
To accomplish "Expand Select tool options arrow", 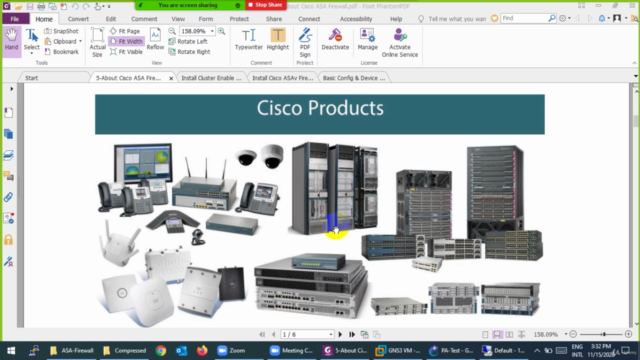I will pyautogui.click(x=31, y=53).
